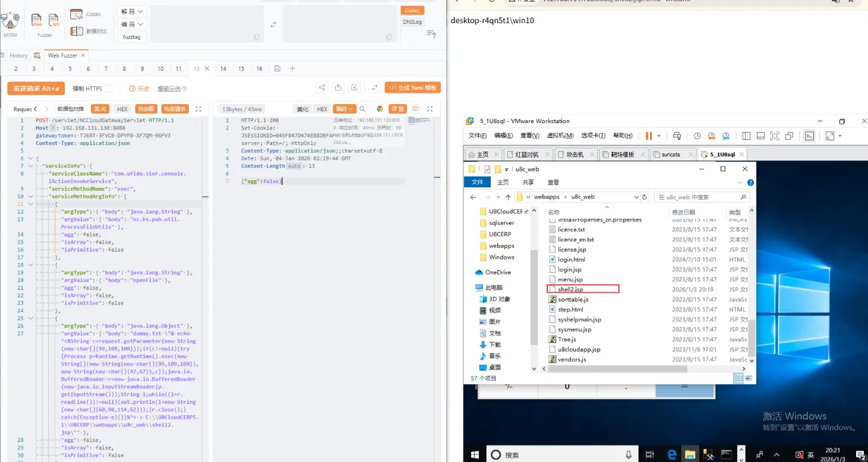Open the Web fuzzer icon
868x462 pixels.
37,21
